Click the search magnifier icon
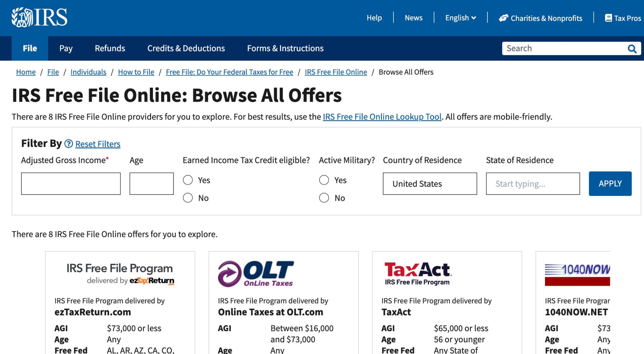 [x=632, y=49]
